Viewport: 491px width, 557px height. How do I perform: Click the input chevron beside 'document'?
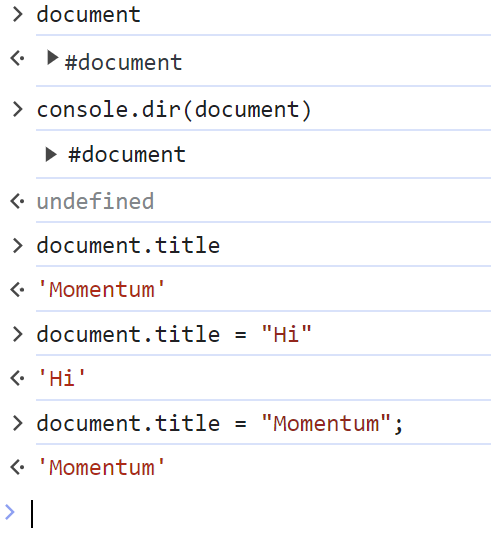coord(17,15)
